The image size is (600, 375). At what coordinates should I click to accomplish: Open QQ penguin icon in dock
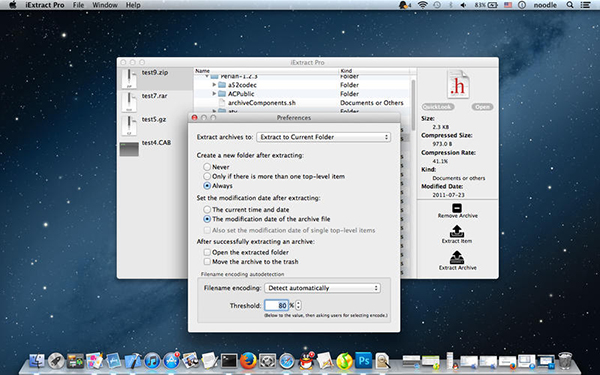[x=306, y=361]
